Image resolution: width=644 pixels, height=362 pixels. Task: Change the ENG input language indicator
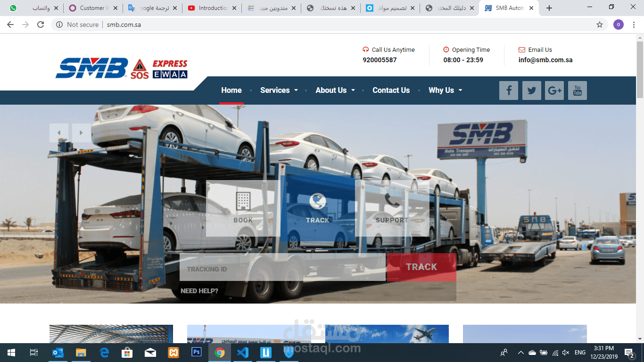tap(580, 353)
